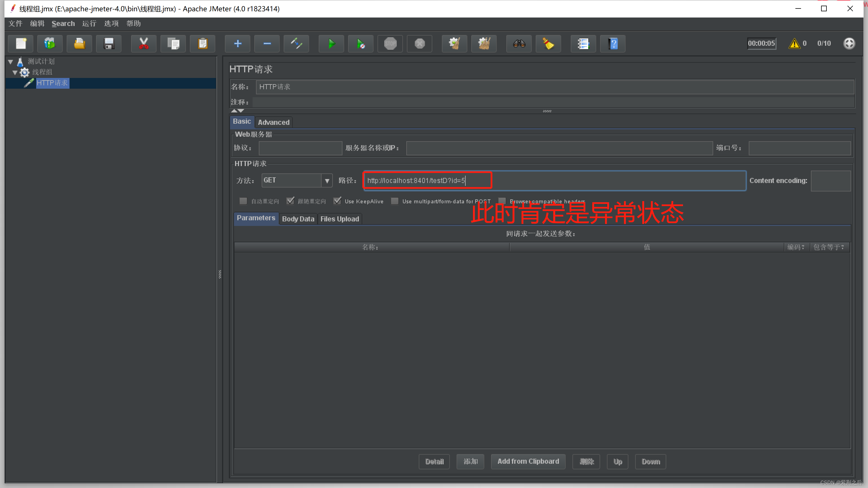
Task: Toggle Use KeepAlive checkbox
Action: coord(338,201)
